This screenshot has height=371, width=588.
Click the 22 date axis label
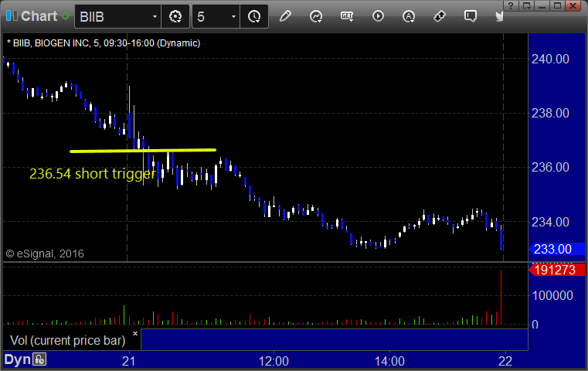(x=505, y=361)
